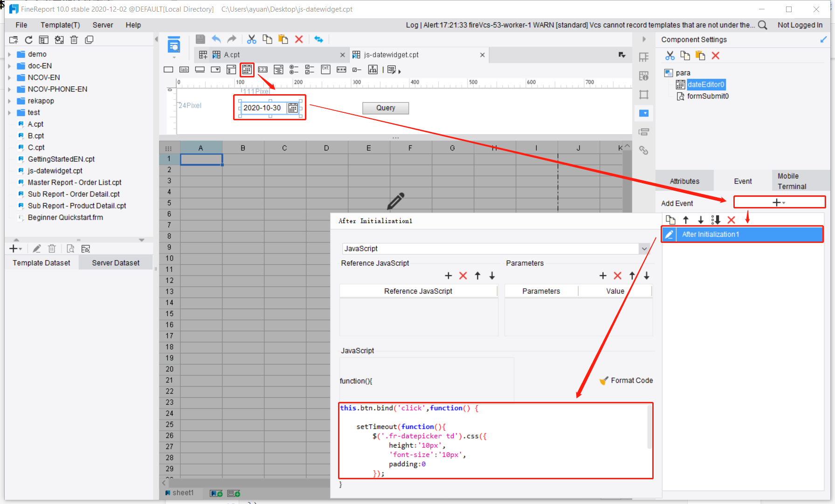This screenshot has width=835, height=504.
Task: Delete component with red X in Component Settings
Action: coord(716,55)
